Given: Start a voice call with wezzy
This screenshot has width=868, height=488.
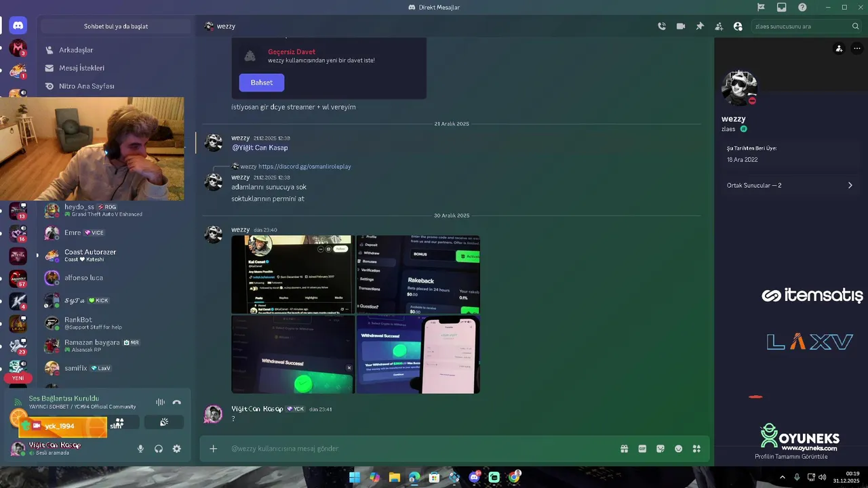Looking at the screenshot, I should [x=662, y=26].
